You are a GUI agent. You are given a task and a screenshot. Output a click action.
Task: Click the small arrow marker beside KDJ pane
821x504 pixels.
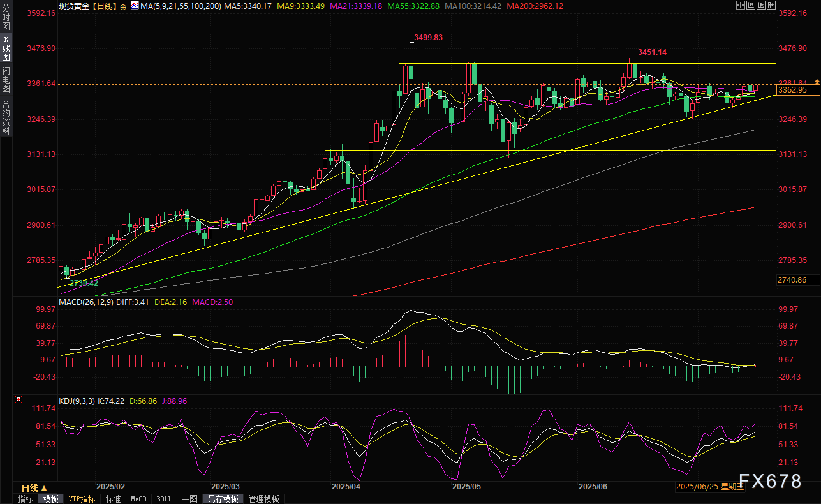pyautogui.click(x=18, y=400)
